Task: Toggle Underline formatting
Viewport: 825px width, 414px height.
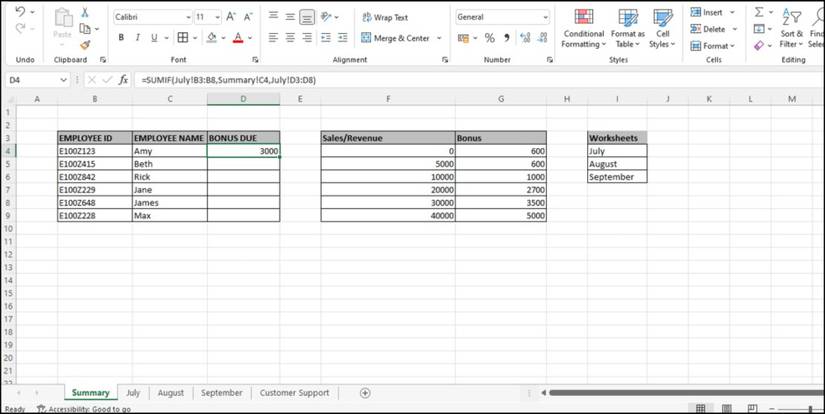Action: pos(154,38)
